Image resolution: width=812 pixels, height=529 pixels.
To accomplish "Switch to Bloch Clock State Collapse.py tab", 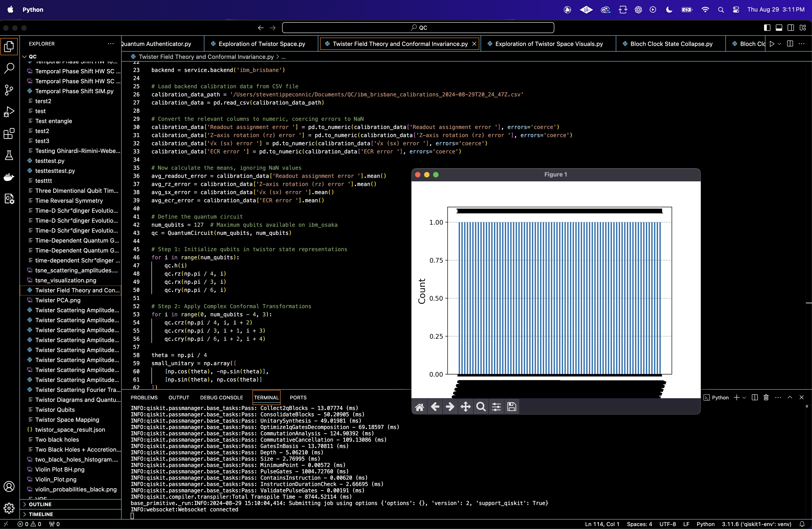I will click(x=671, y=44).
